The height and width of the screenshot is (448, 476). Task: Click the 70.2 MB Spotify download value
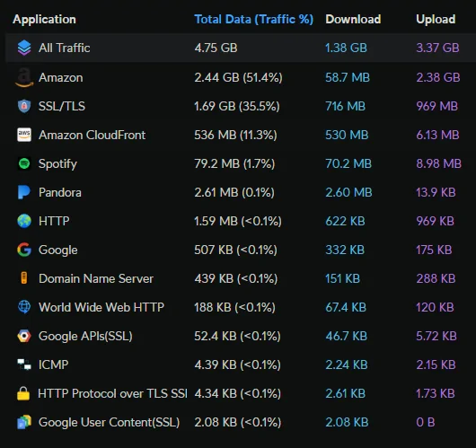[x=348, y=164]
